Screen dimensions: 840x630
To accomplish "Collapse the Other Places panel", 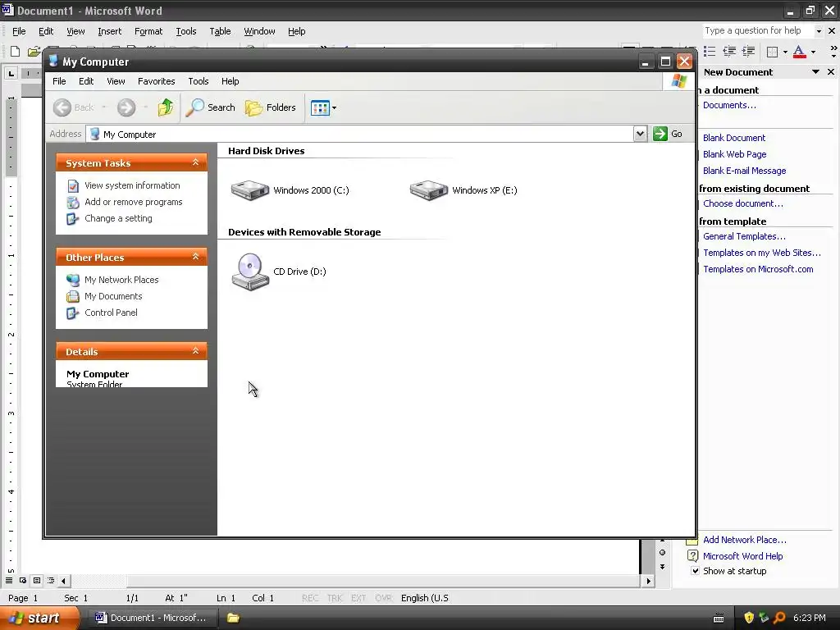I will (x=195, y=257).
